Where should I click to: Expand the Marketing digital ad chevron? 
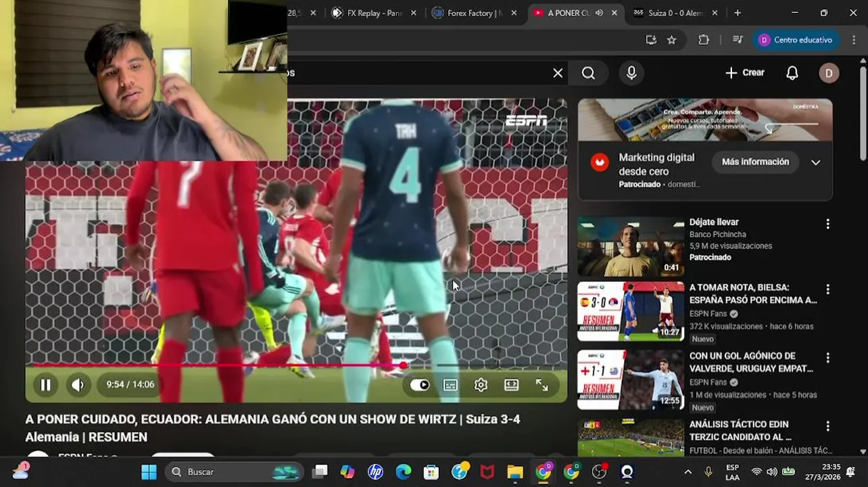tap(816, 162)
